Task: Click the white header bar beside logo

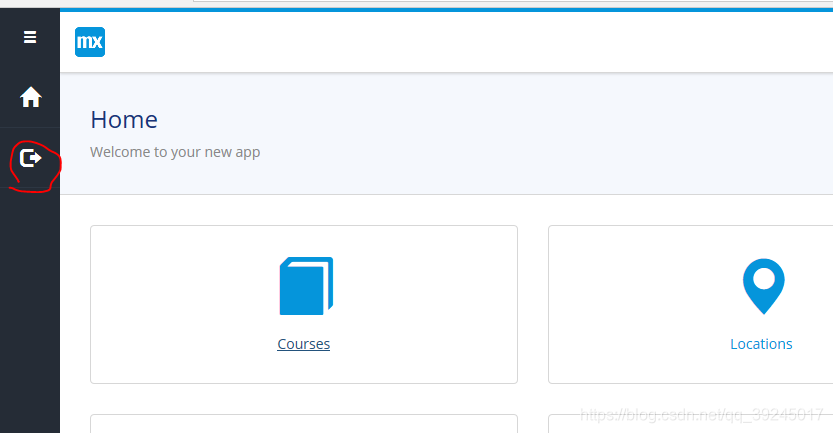Action: click(x=468, y=42)
